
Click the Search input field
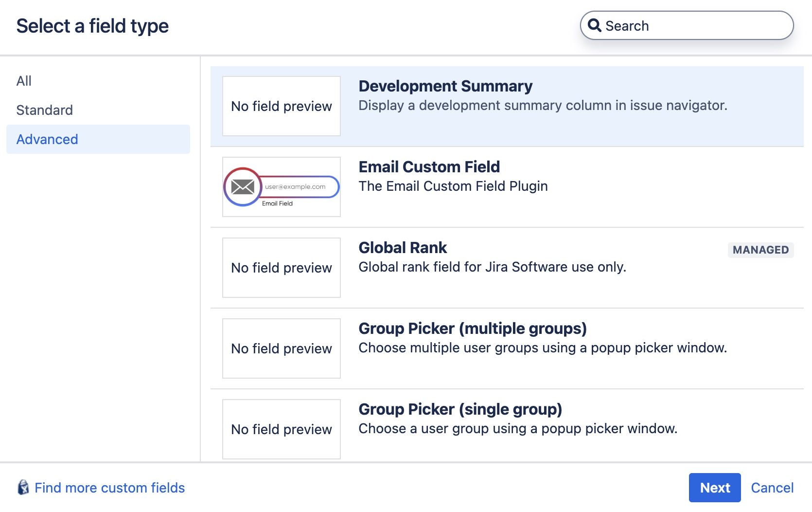pos(687,25)
